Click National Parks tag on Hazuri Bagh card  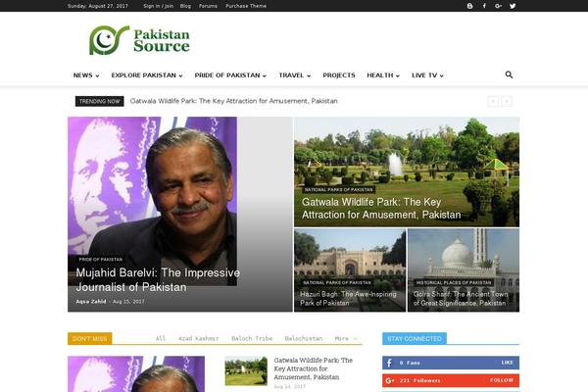pos(337,282)
